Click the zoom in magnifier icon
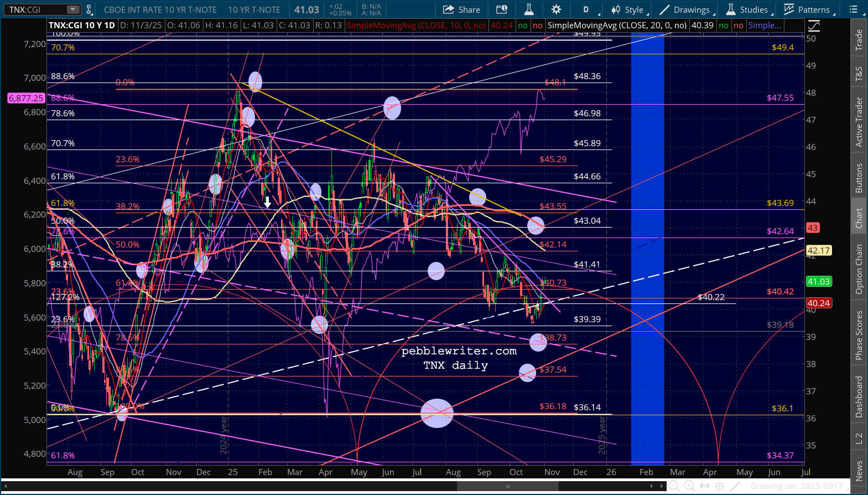 [x=689, y=486]
